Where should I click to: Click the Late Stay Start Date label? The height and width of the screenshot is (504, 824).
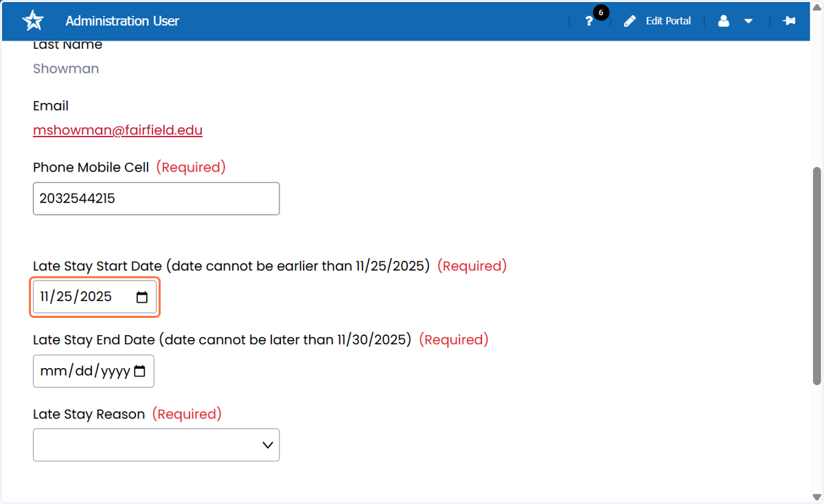pyautogui.click(x=231, y=266)
